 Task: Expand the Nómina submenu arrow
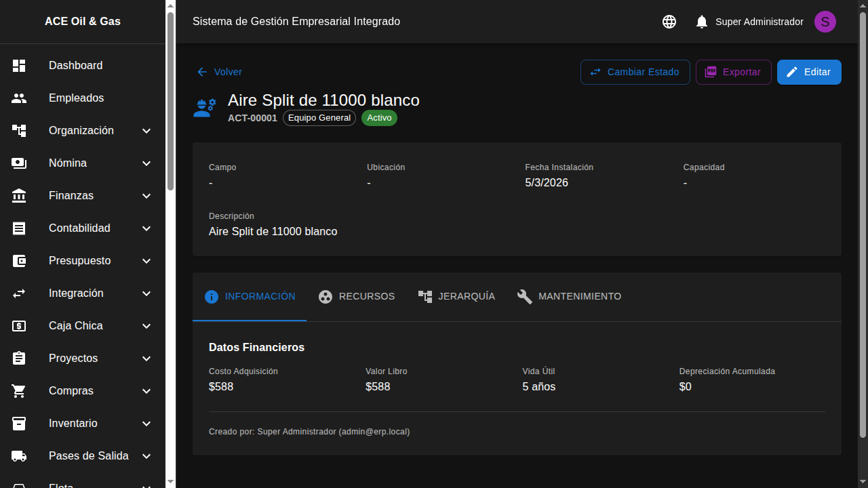click(x=146, y=163)
